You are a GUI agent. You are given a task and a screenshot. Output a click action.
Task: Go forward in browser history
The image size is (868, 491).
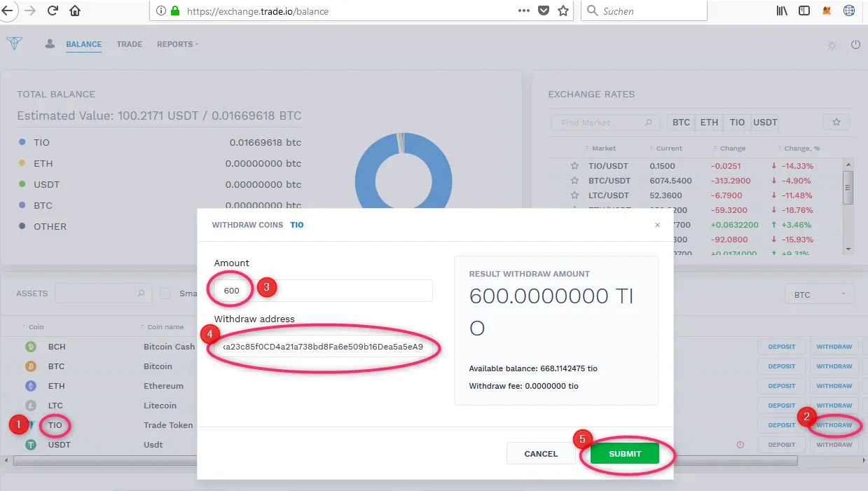point(30,11)
